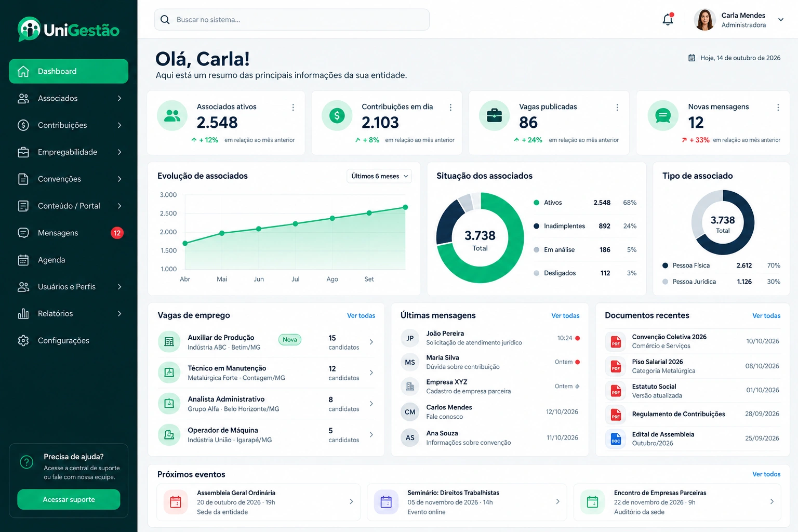The width and height of the screenshot is (798, 532).
Task: Click the Desligados value 112
Action: (605, 273)
